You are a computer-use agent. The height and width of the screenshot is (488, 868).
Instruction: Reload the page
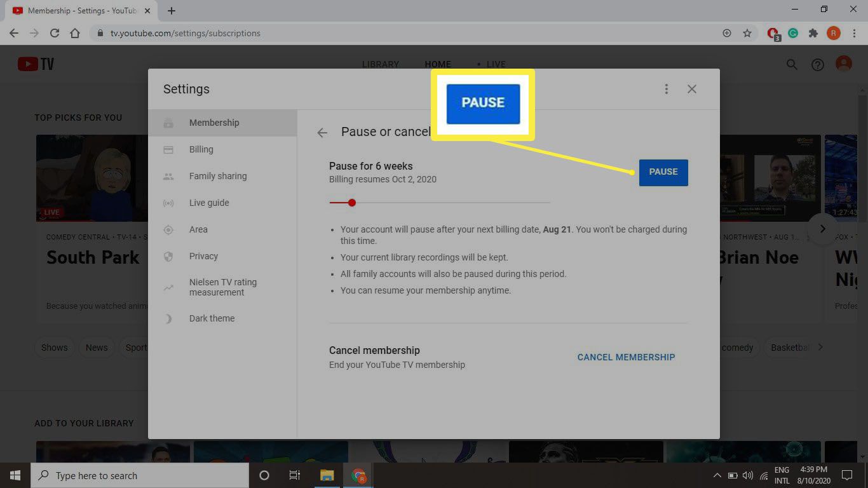click(55, 33)
